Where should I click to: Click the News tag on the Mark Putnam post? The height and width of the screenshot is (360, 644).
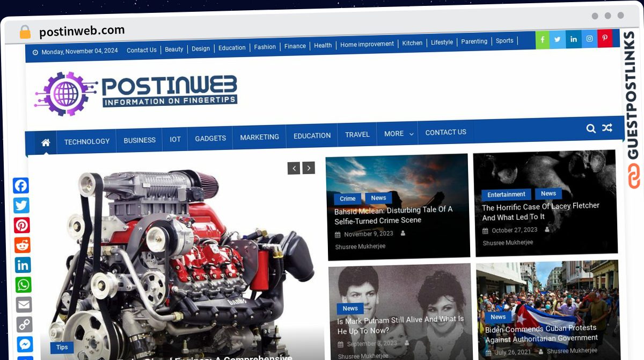(350, 308)
